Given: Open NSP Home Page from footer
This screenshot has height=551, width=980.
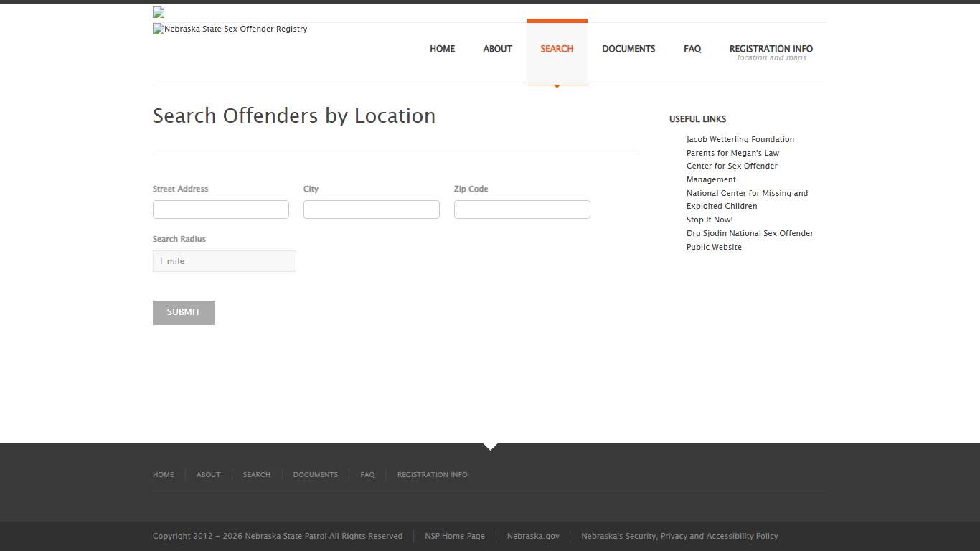Looking at the screenshot, I should [x=455, y=536].
